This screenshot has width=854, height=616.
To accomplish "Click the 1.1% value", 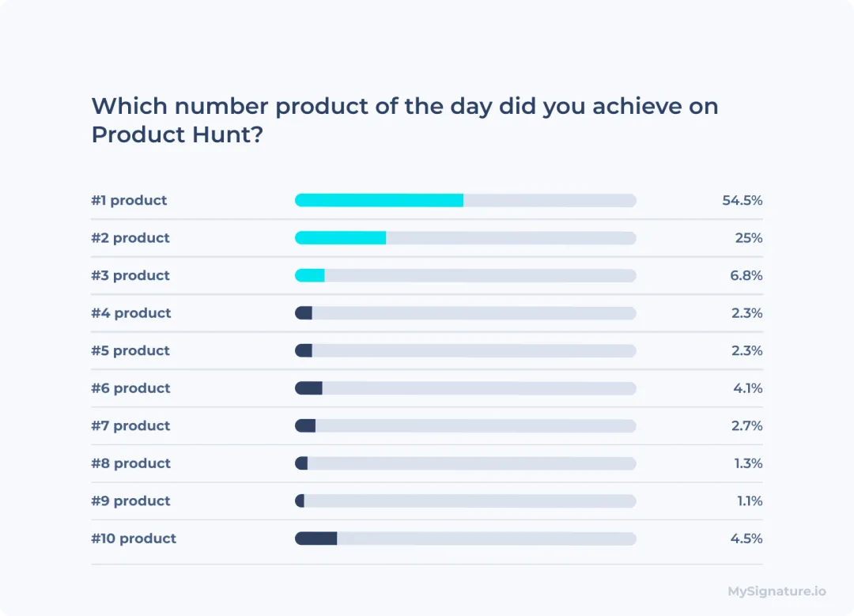I will pos(748,501).
